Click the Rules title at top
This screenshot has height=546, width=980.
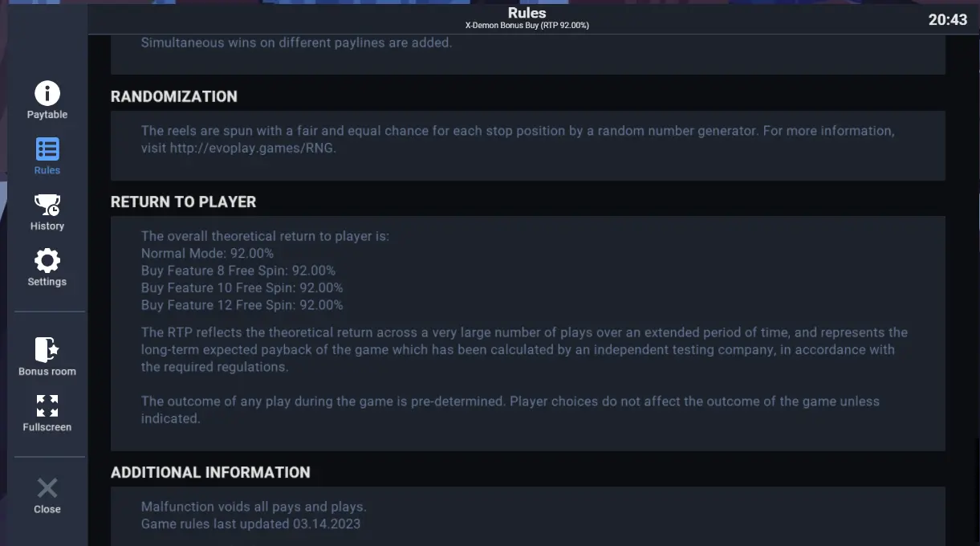[527, 13]
